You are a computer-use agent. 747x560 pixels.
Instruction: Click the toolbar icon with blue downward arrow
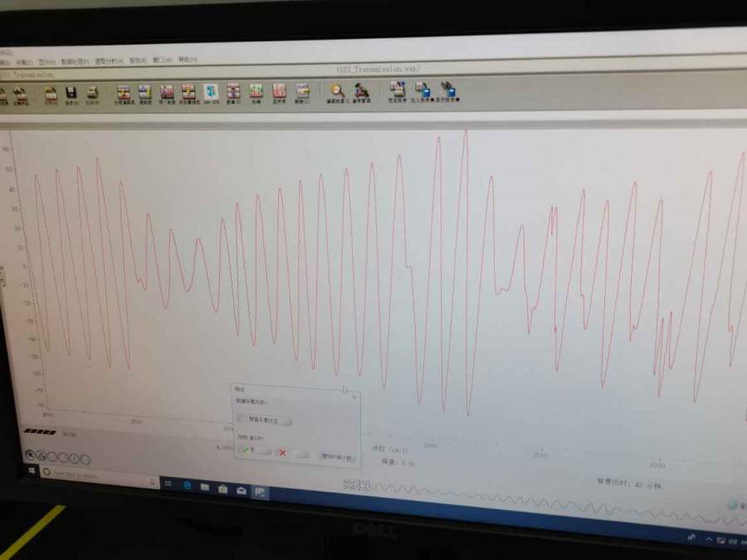[x=211, y=93]
